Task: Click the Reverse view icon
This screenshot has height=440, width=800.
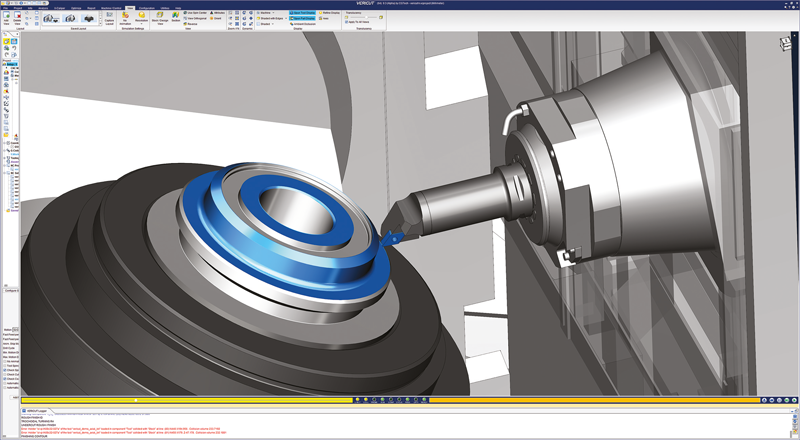Action: point(189,24)
